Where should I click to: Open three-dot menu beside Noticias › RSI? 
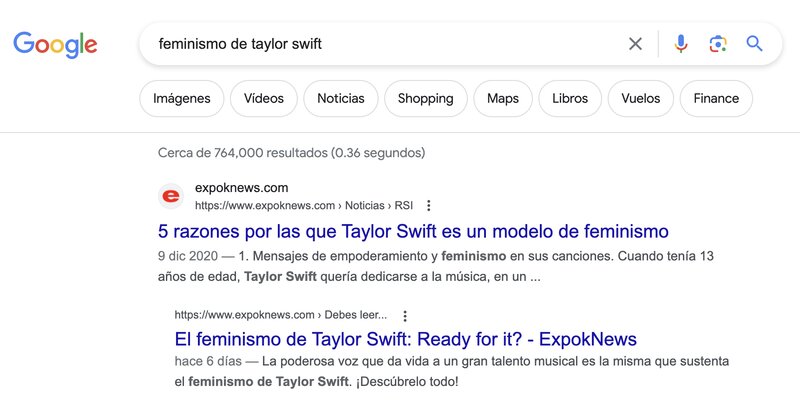point(428,206)
